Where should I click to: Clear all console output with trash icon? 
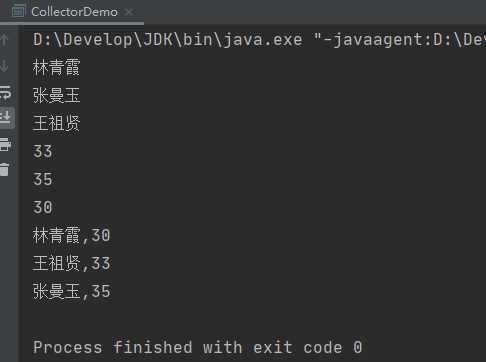coord(5,169)
